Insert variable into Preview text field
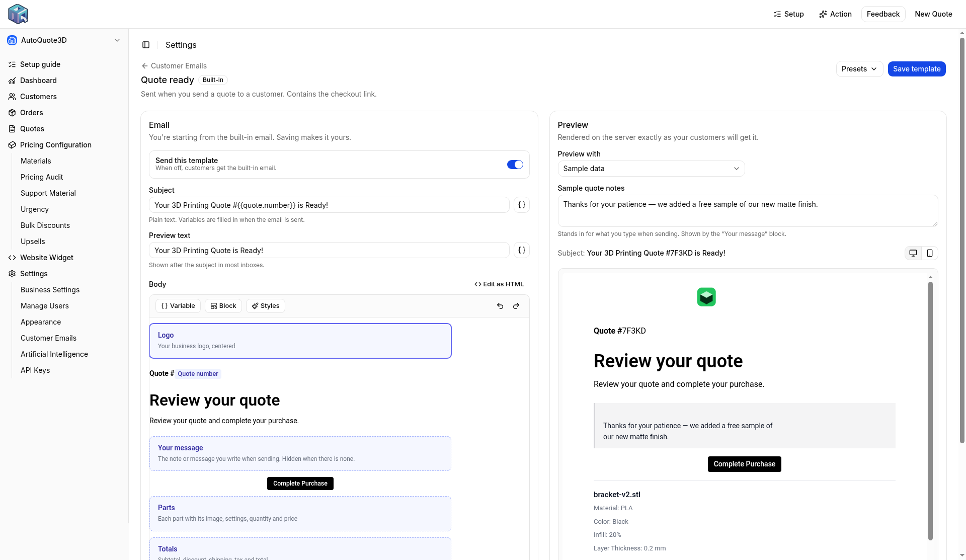The height and width of the screenshot is (560, 966). click(x=522, y=250)
